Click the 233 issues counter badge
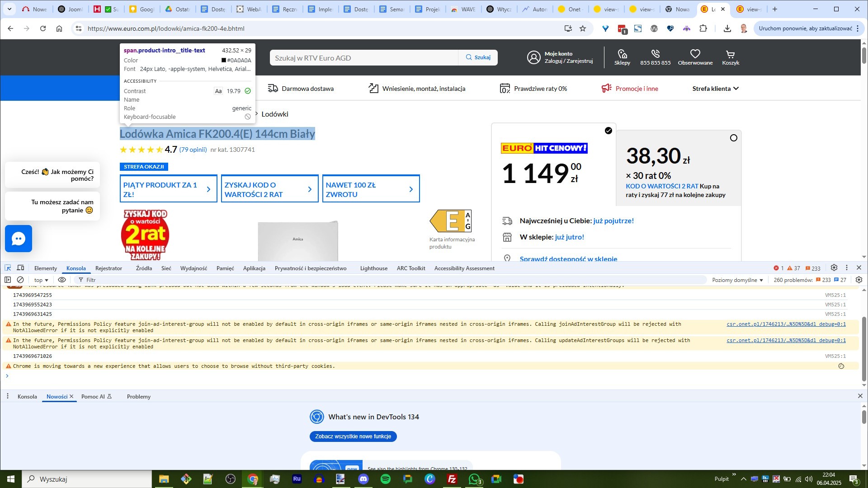 (813, 268)
